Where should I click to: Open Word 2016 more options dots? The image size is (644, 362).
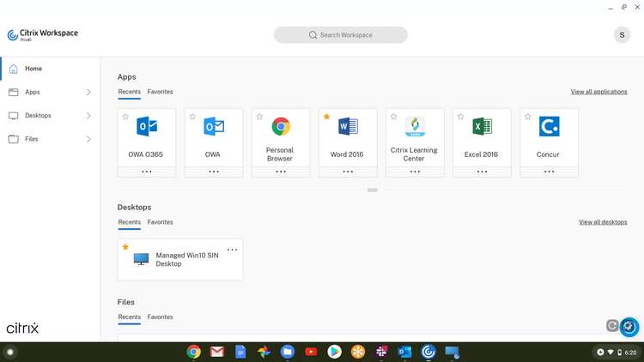[348, 172]
